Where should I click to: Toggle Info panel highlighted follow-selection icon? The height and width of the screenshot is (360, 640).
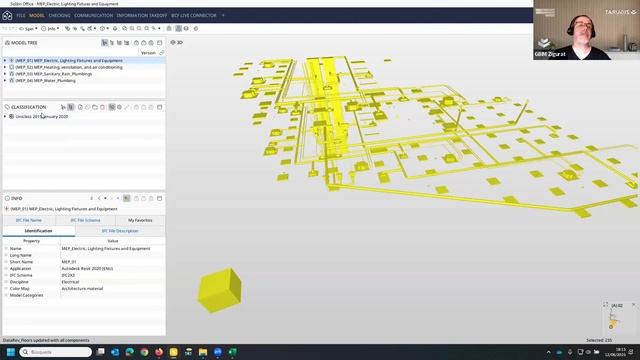[x=127, y=198]
